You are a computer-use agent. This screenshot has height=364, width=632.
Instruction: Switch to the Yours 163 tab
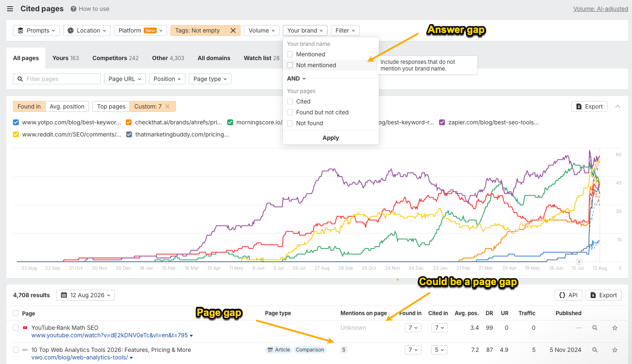pos(66,58)
